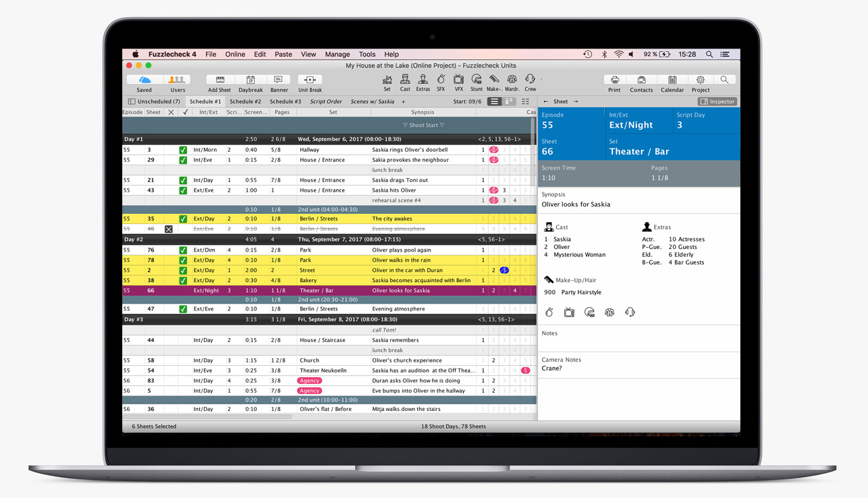Image resolution: width=868 pixels, height=498 pixels.
Task: Toggle the X mark on sheet 46
Action: coord(169,229)
